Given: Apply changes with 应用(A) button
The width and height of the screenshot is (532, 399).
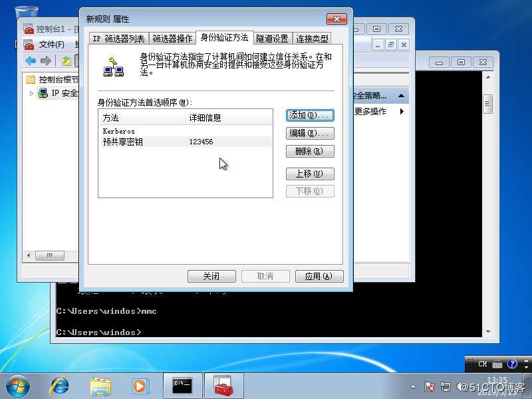Looking at the screenshot, I should click(x=319, y=276).
